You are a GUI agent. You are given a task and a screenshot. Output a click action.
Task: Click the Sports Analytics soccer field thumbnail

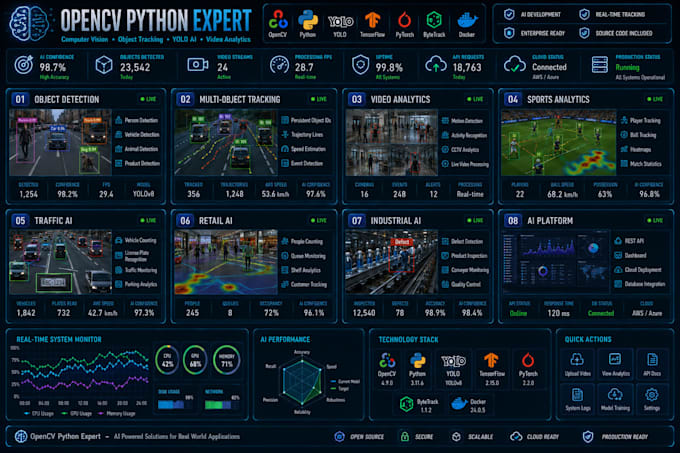[559, 143]
